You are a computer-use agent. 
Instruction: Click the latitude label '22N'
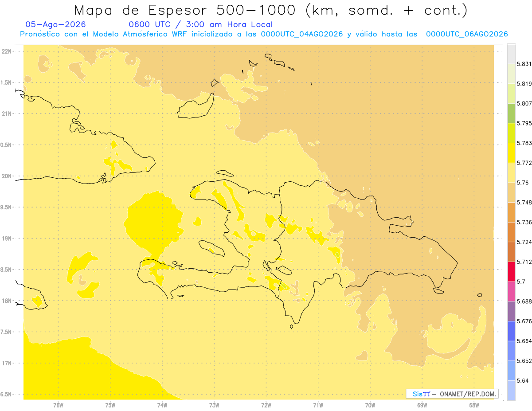click(7, 51)
